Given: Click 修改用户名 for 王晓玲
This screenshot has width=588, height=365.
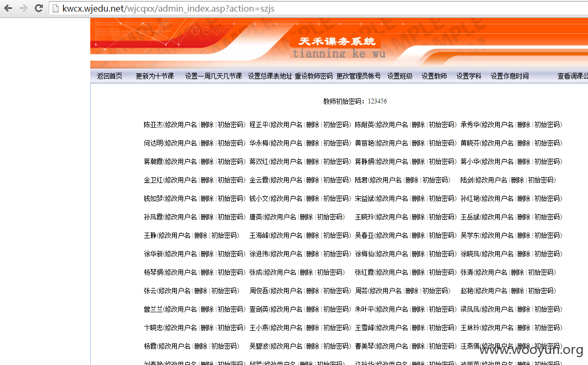Looking at the screenshot, I should click(x=392, y=217).
